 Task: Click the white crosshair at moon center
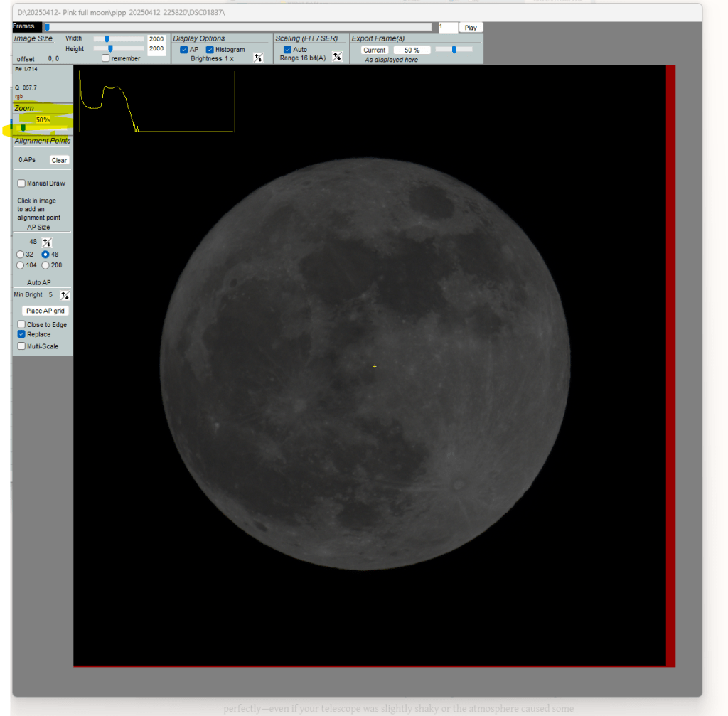coord(375,366)
